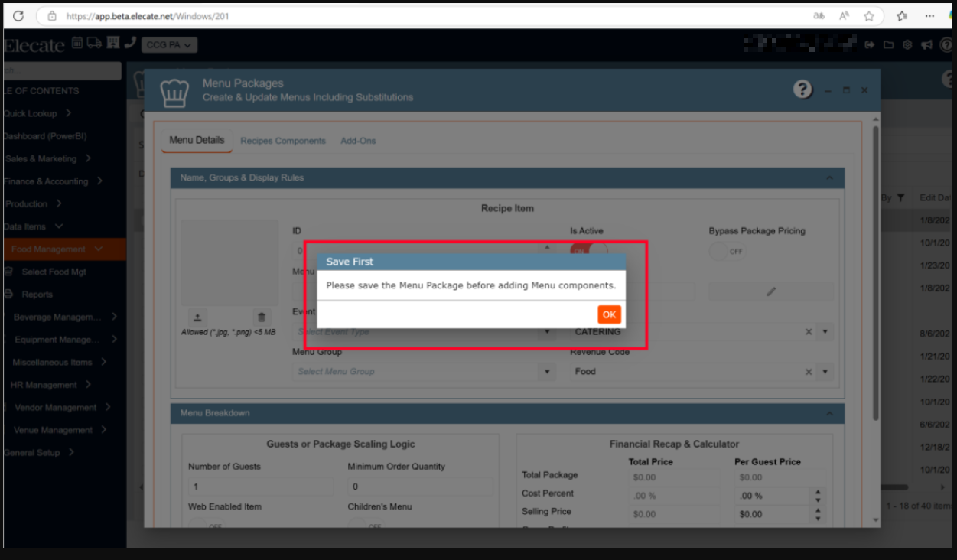Image resolution: width=957 pixels, height=560 pixels.
Task: Toggle the Bypass Package Pricing switch
Action: tap(728, 251)
